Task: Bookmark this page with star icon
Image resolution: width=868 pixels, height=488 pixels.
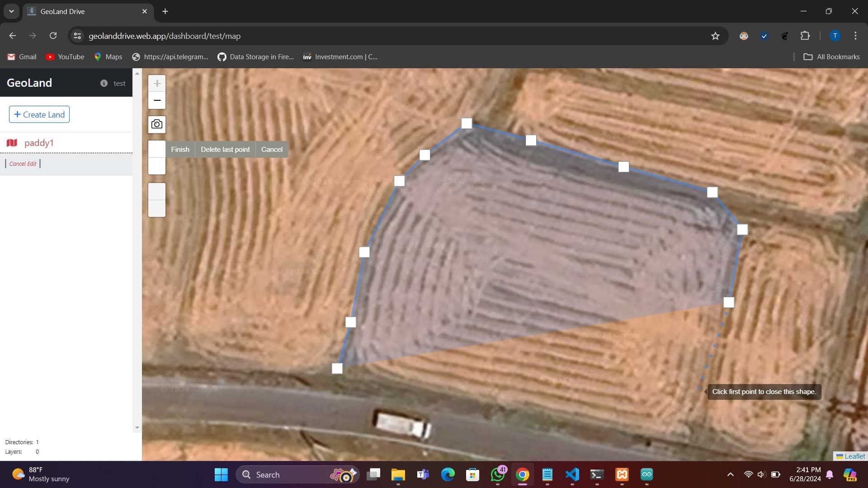Action: point(715,36)
